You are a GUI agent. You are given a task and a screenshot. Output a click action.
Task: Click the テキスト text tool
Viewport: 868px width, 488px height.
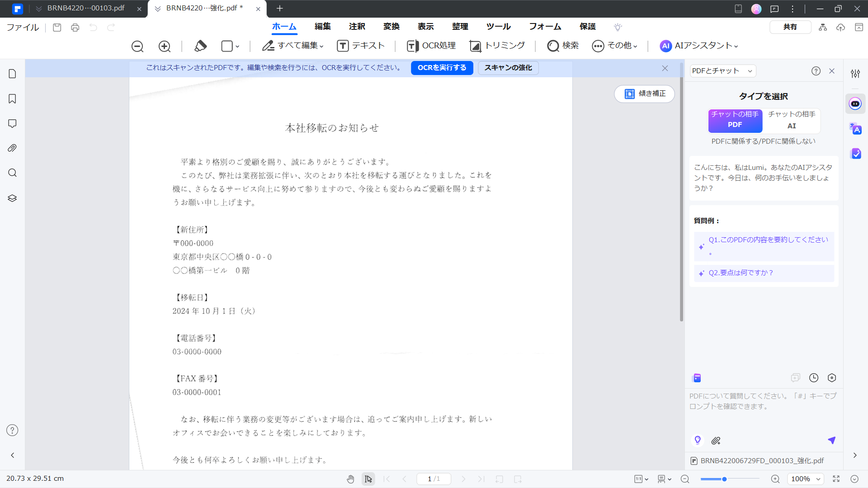tap(361, 46)
